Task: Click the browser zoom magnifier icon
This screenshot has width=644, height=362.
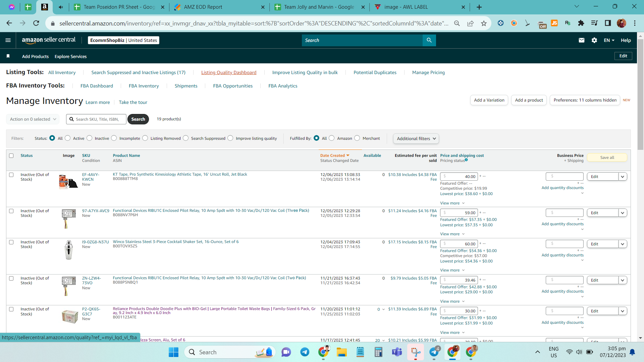Action: point(457,23)
